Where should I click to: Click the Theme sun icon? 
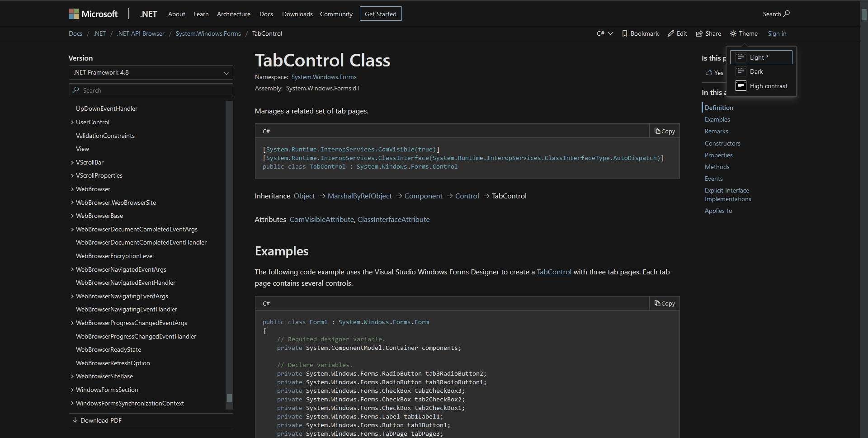(x=733, y=33)
